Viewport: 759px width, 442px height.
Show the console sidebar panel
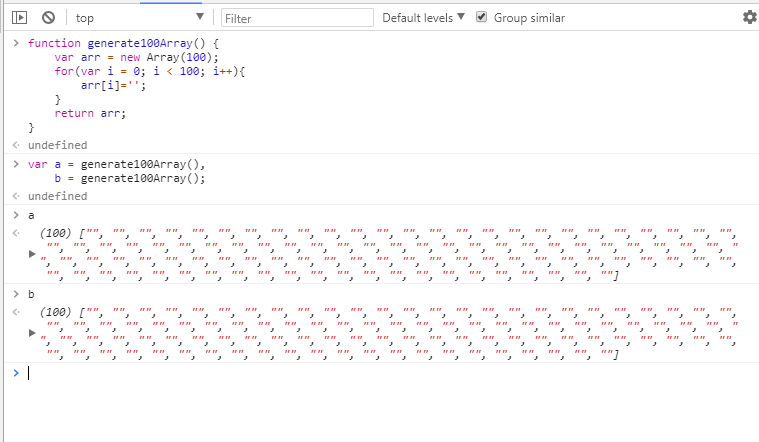tap(19, 17)
